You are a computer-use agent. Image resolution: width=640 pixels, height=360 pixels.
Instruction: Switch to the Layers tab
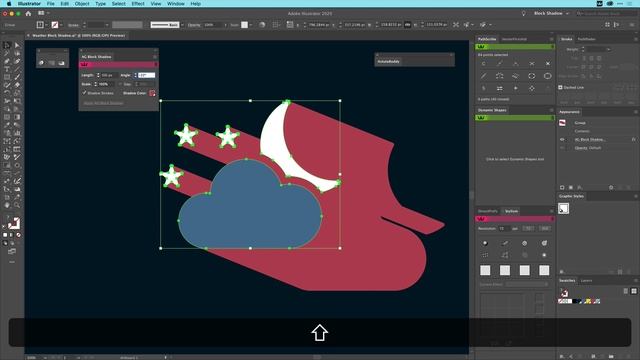tap(586, 281)
